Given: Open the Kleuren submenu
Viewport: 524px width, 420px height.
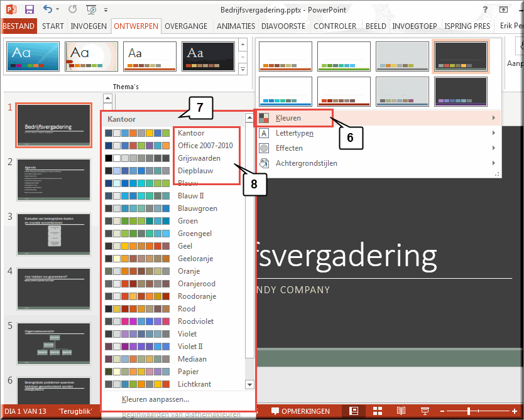Looking at the screenshot, I should 378,118.
